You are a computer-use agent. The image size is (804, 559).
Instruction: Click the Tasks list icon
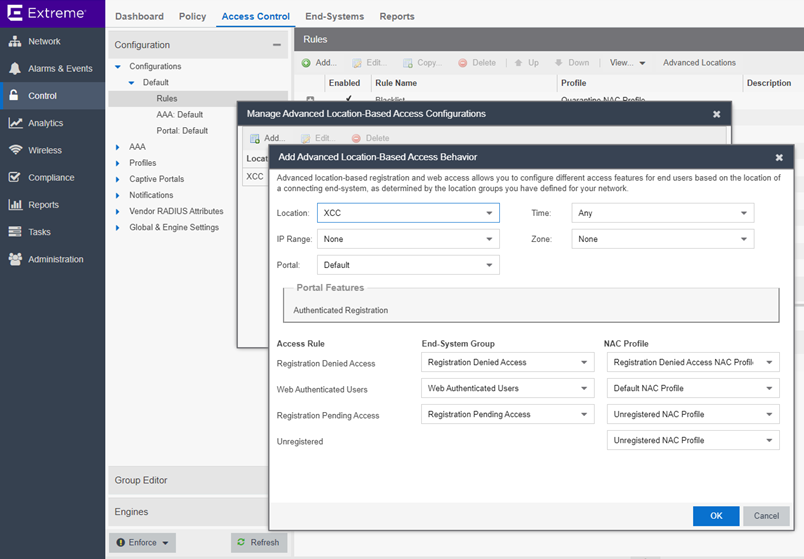pyautogui.click(x=15, y=232)
